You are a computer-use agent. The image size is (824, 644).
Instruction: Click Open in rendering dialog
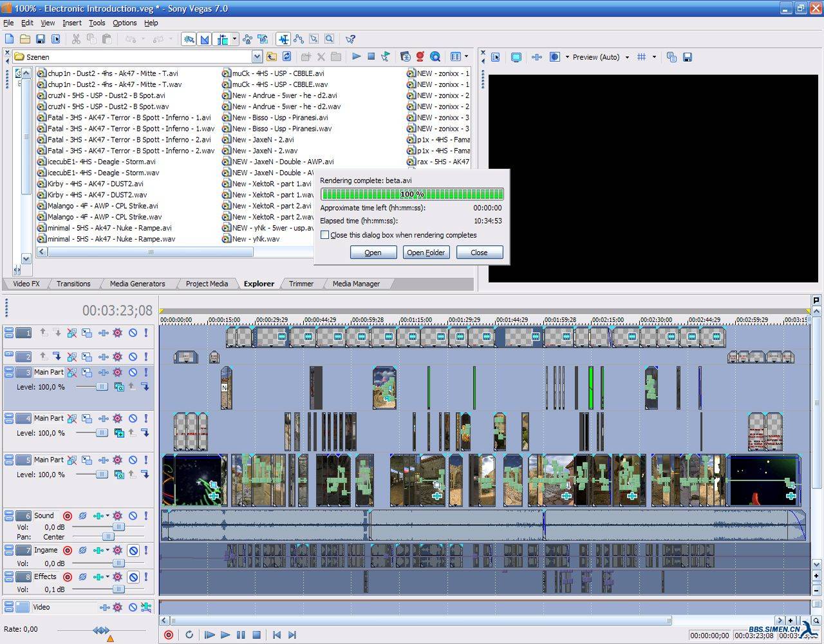[373, 252]
